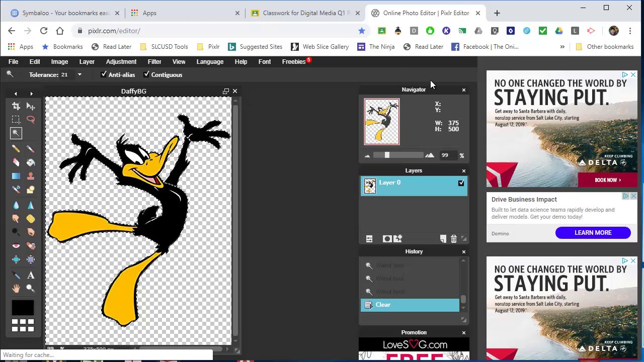Select the Paint Bucket tool
The image size is (644, 362).
[x=31, y=162]
